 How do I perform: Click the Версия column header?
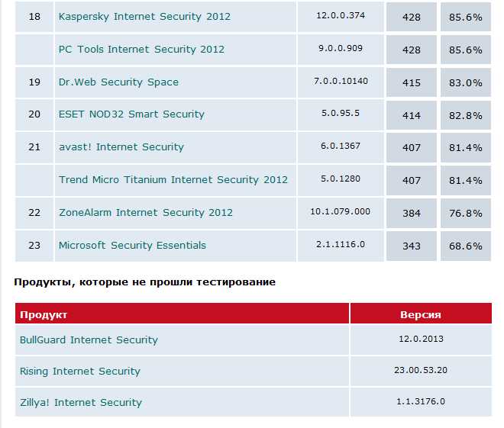click(420, 314)
